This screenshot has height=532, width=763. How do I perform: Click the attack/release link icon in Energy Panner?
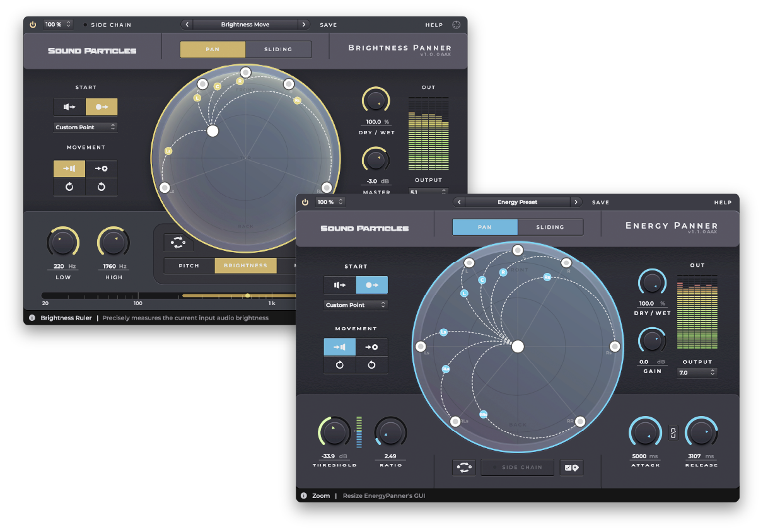click(x=673, y=433)
